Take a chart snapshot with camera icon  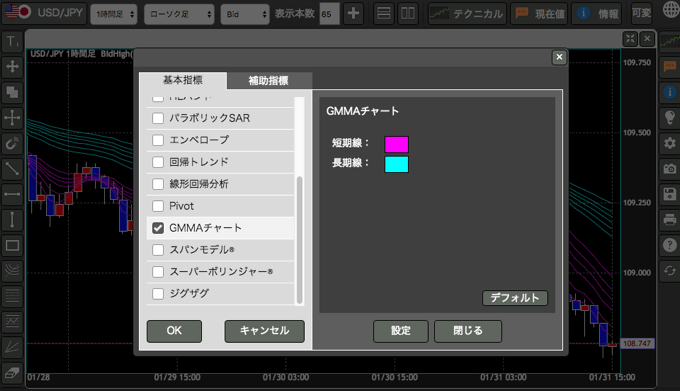point(670,169)
